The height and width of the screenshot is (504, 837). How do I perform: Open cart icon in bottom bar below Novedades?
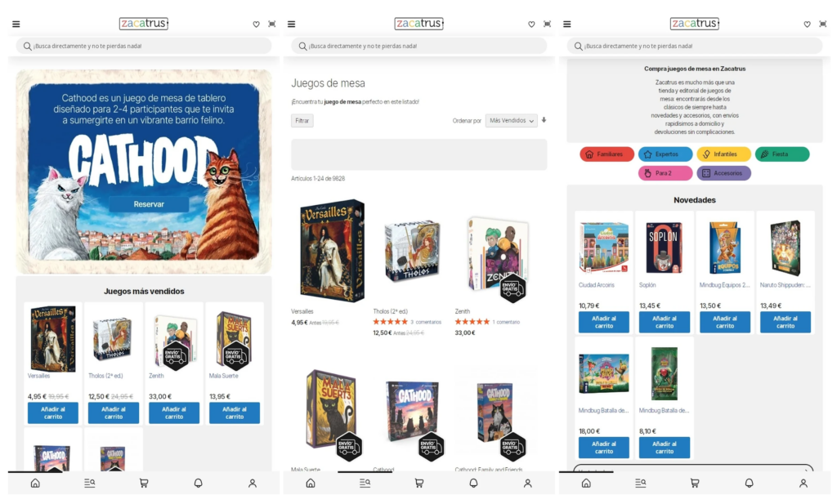point(695,484)
